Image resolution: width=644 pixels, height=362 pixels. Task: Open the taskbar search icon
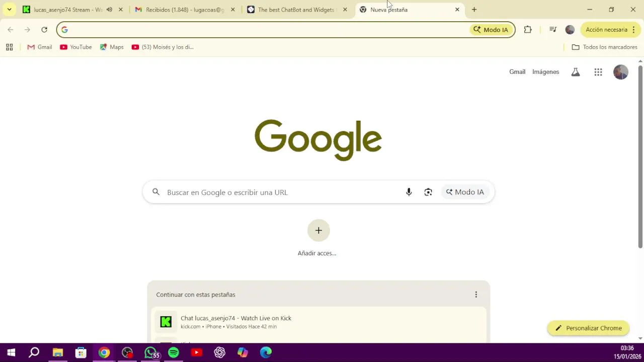coord(34,352)
